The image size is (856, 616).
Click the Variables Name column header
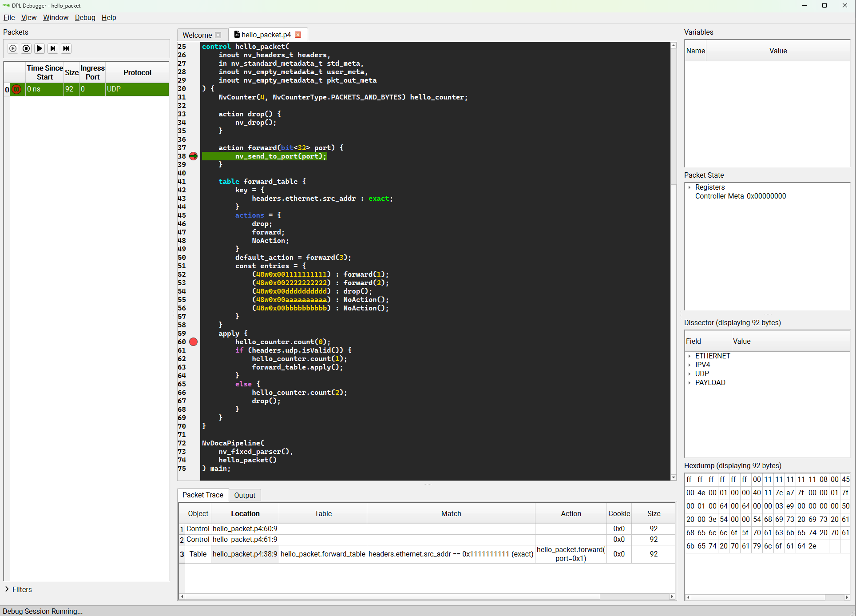point(695,51)
